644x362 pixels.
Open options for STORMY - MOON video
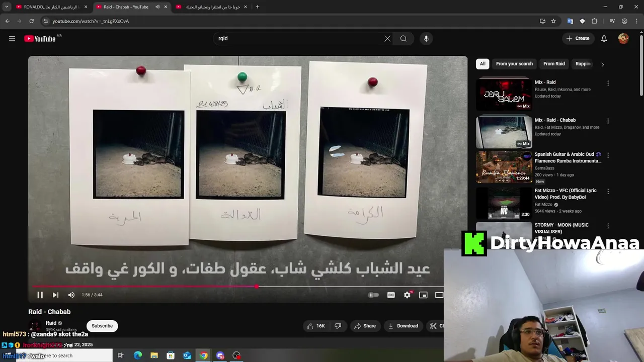(x=608, y=226)
